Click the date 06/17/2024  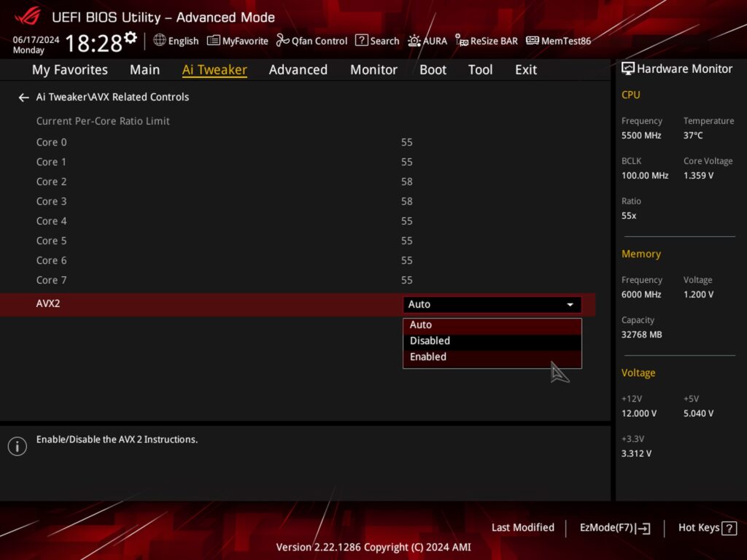coord(36,40)
